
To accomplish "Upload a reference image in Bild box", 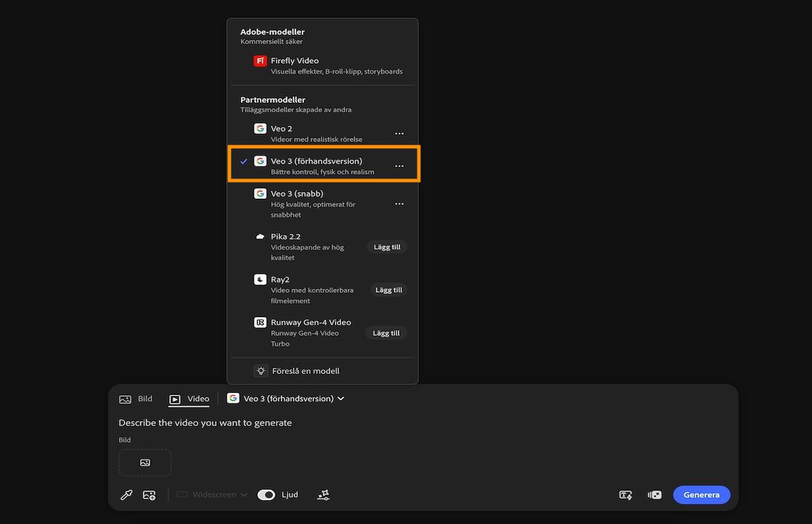I will 145,462.
